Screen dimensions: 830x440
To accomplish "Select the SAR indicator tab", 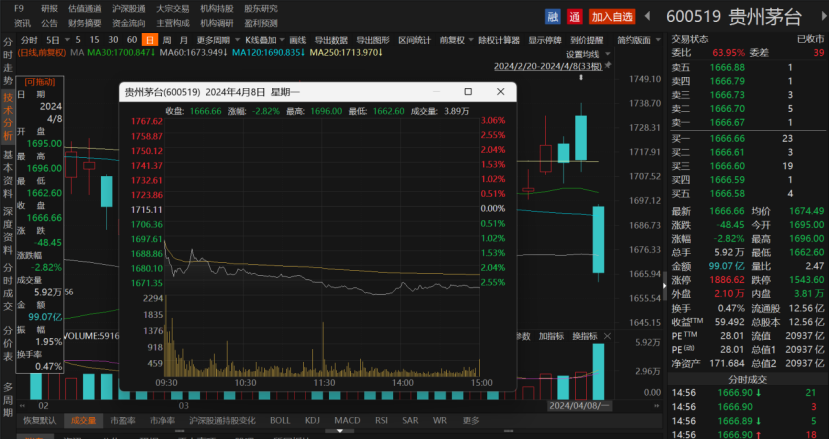I will [x=410, y=420].
